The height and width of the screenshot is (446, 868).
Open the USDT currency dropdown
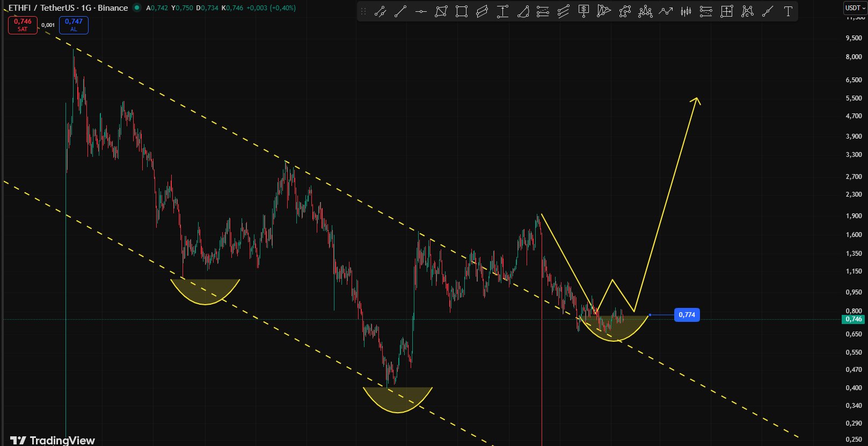click(855, 8)
